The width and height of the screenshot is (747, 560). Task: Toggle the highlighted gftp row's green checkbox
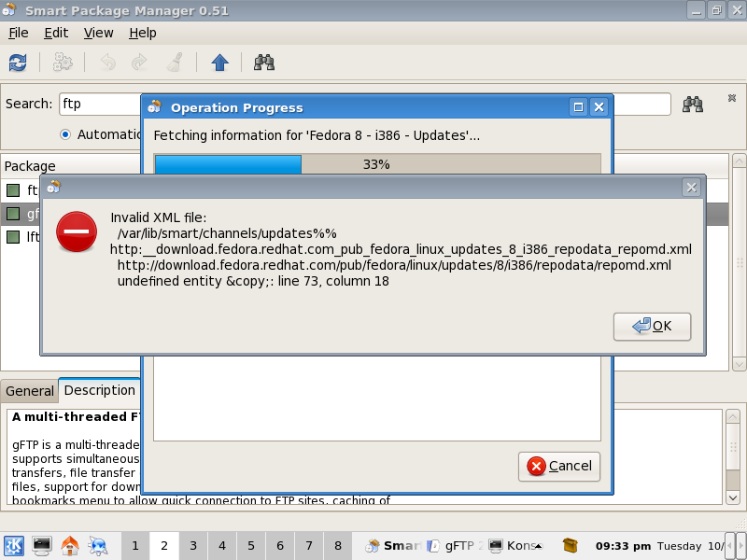click(13, 214)
